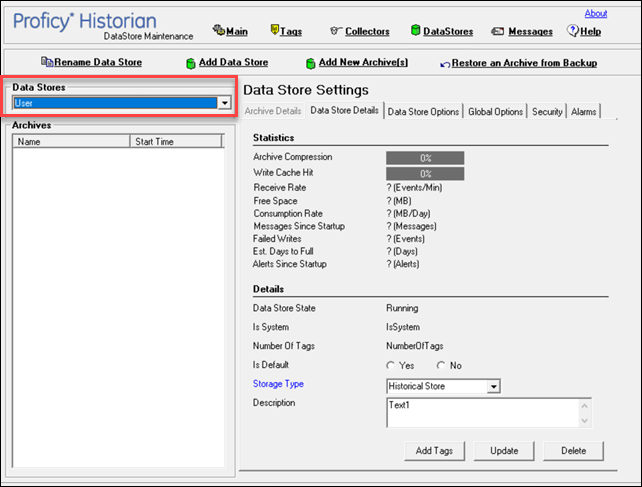Click Add New Archive(s) link
642x487 pixels.
click(363, 62)
